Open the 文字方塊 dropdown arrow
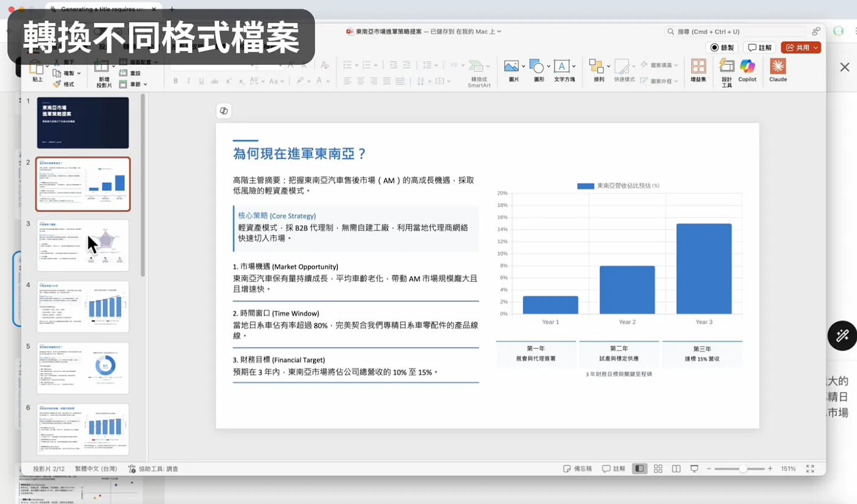857x504 pixels. coord(574,66)
